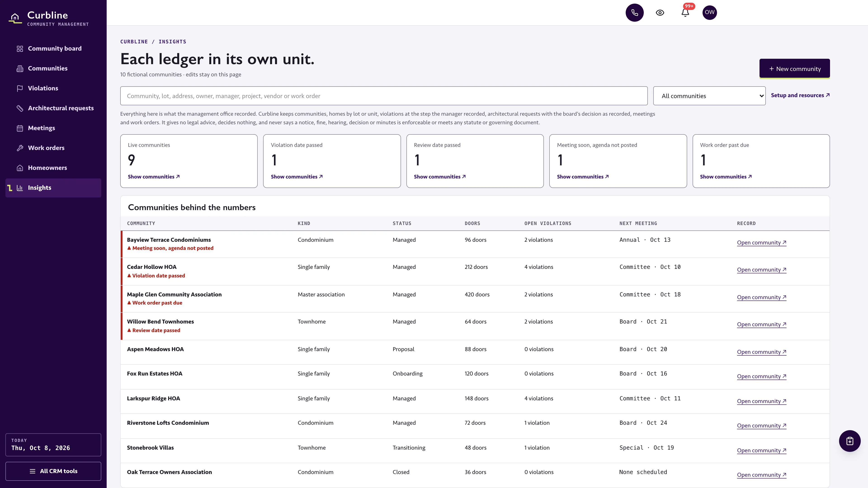Focus the community search input field
Viewport: 868px width, 488px height.
(x=384, y=96)
